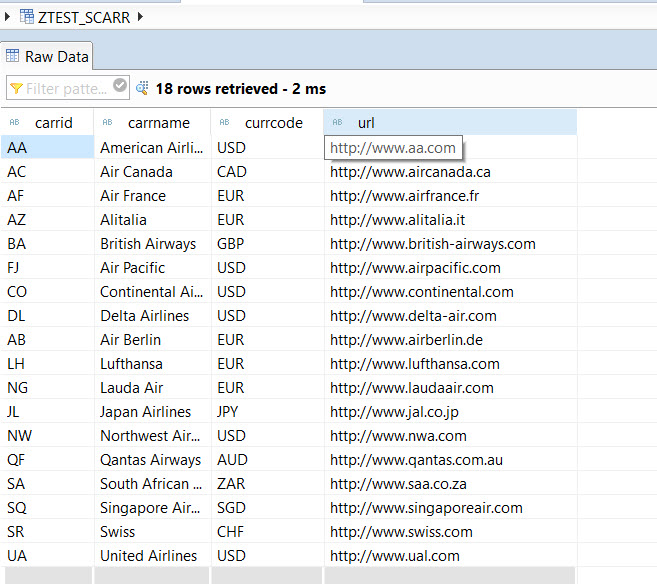The width and height of the screenshot is (657, 584).
Task: Select the Delta Airlines cell
Action: [x=153, y=315]
